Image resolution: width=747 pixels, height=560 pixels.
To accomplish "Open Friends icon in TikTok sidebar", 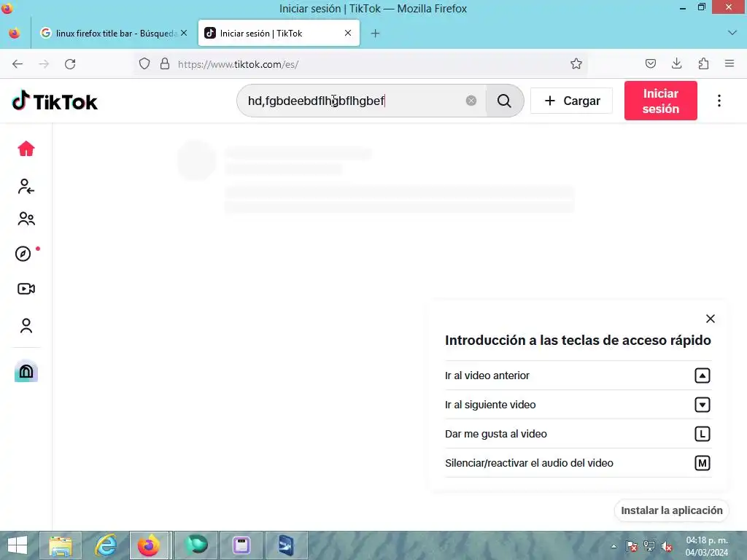I will click(26, 219).
